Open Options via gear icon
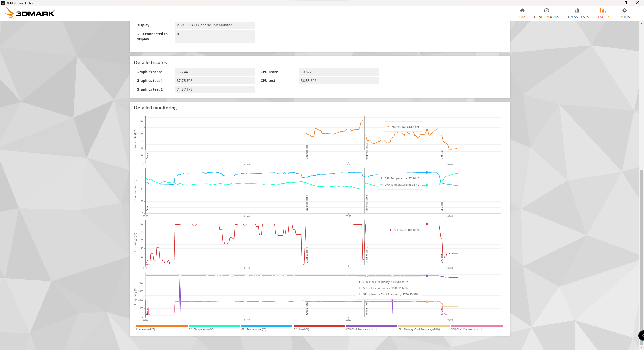644x350 pixels. tap(624, 11)
